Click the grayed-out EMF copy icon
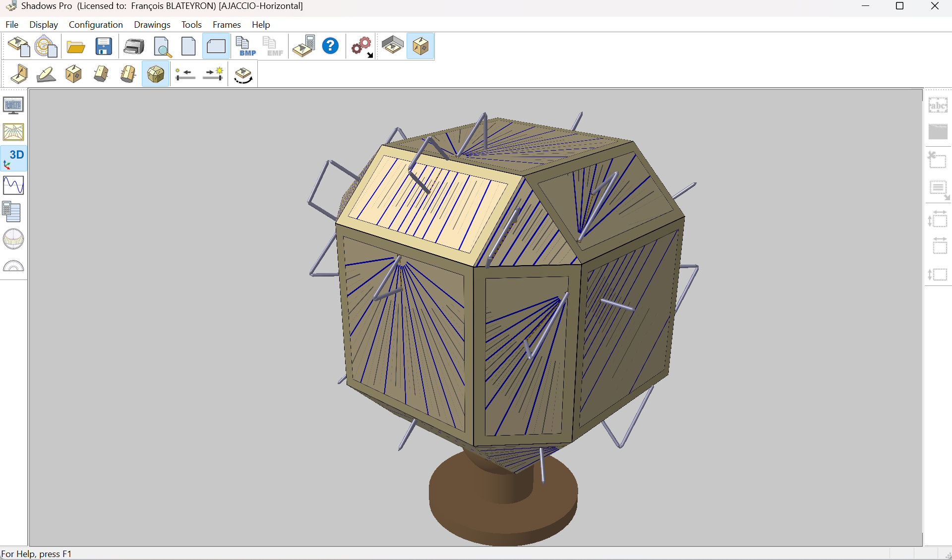This screenshot has height=560, width=952. (273, 47)
